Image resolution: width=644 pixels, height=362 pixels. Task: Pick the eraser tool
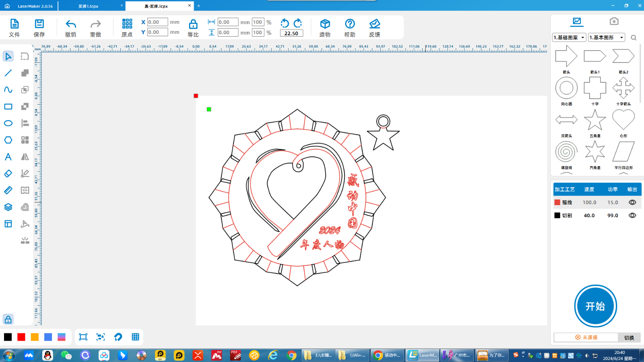click(8, 174)
